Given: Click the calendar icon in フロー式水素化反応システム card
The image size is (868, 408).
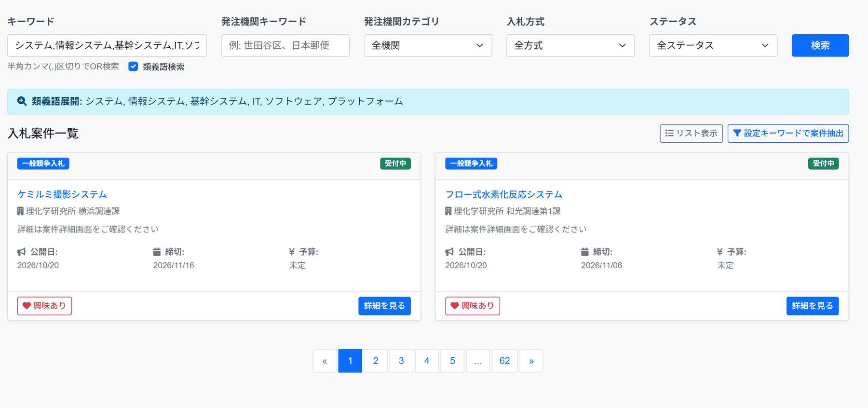Looking at the screenshot, I should (585, 252).
